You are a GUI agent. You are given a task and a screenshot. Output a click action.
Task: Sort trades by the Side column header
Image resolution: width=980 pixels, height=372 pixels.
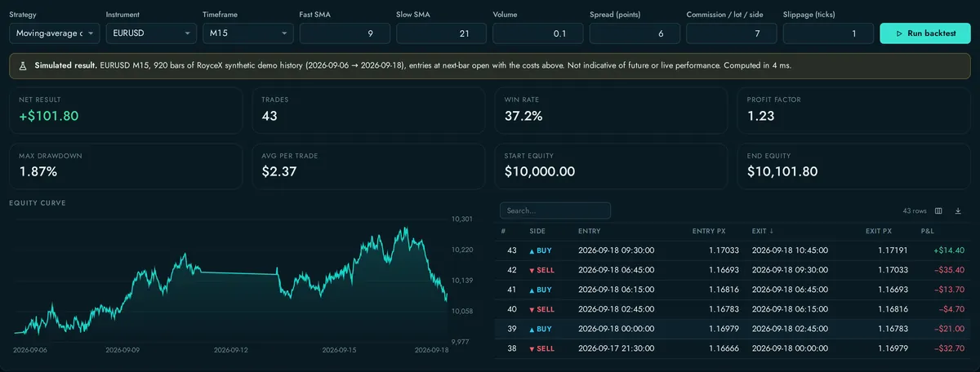pyautogui.click(x=537, y=231)
